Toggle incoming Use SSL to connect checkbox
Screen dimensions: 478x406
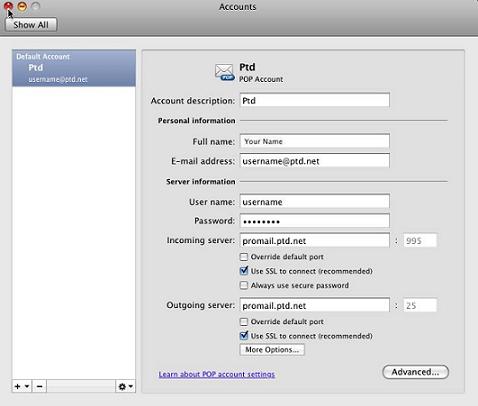coord(244,271)
